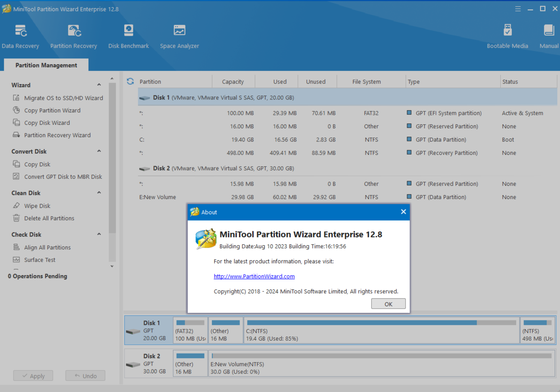560x392 pixels.
Task: Click the Disk 1 drive icon in disk map
Action: pos(133,332)
